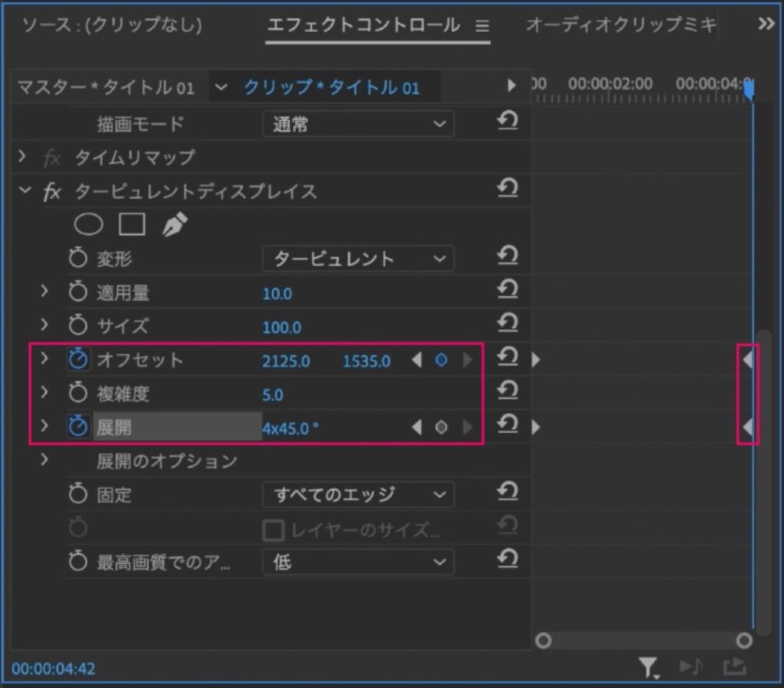Toggle animation stopwatch for 固定

click(x=78, y=494)
